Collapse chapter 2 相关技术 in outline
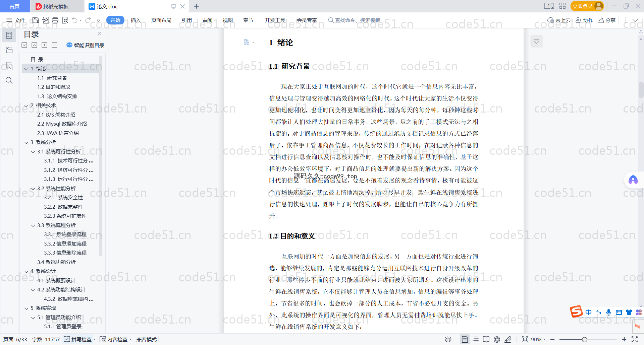644x345 pixels. [26, 106]
